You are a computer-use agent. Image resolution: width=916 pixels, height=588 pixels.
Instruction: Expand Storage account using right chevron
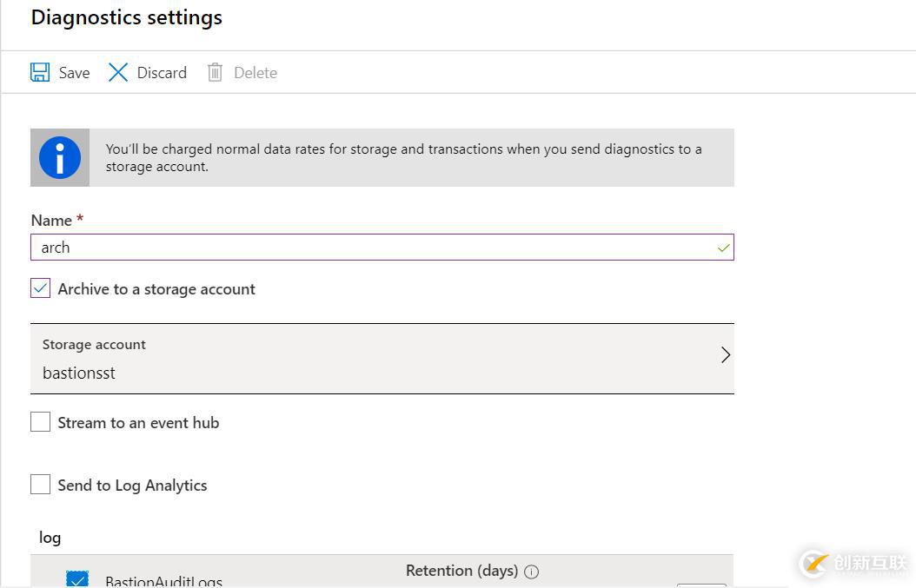tap(726, 354)
